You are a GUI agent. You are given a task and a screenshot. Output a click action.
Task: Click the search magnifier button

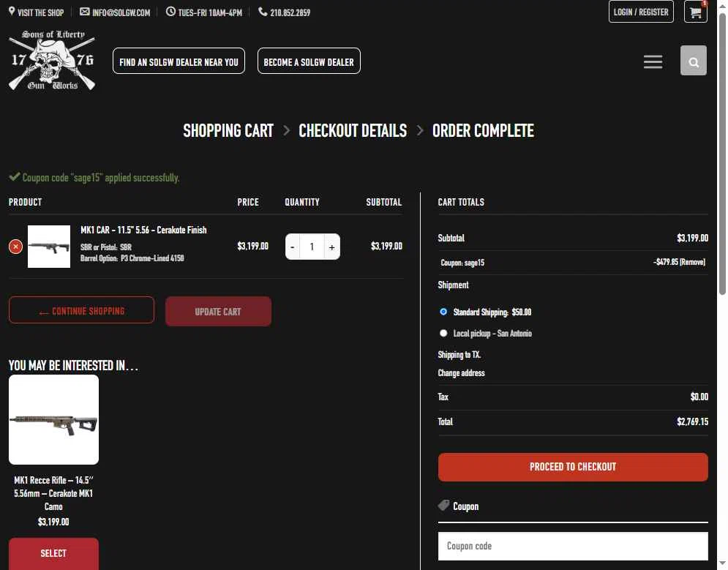pyautogui.click(x=693, y=61)
